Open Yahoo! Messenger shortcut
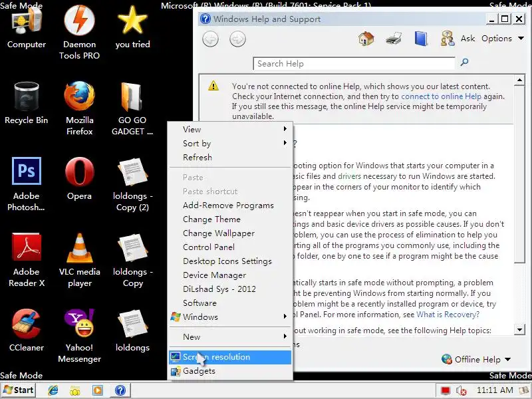The image size is (532, 399). [x=79, y=336]
